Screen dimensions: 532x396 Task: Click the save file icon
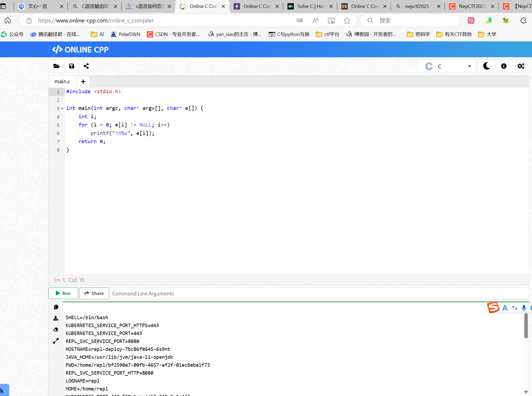click(71, 66)
